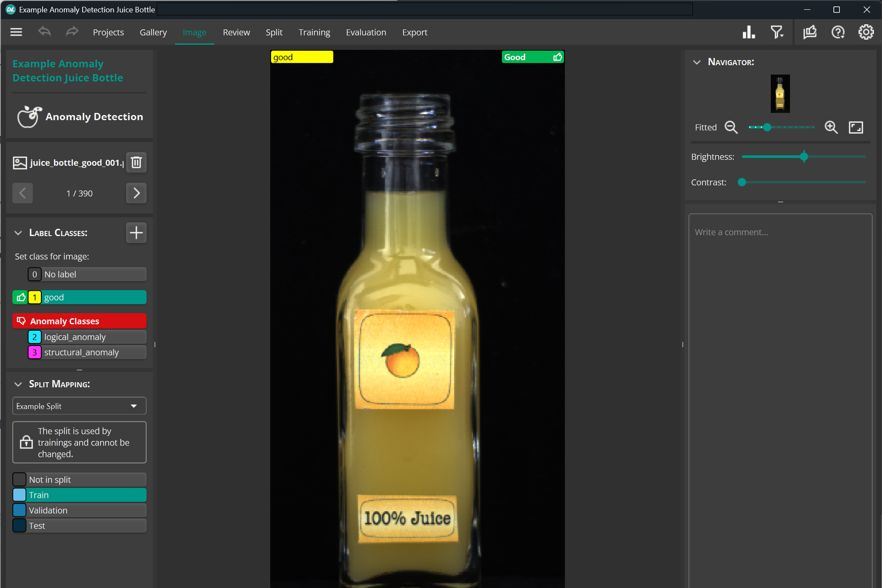The height and width of the screenshot is (588, 882).
Task: Switch to the Image tab
Action: [x=195, y=32]
